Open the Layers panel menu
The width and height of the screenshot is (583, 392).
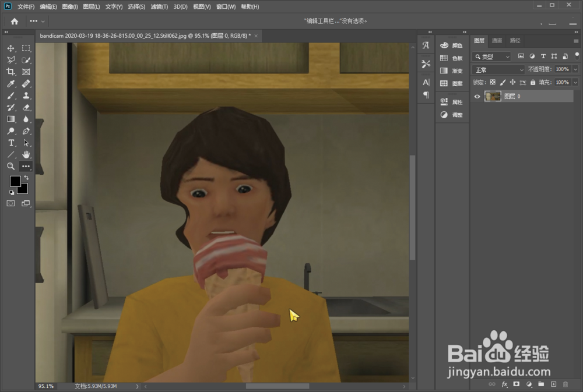(x=576, y=41)
